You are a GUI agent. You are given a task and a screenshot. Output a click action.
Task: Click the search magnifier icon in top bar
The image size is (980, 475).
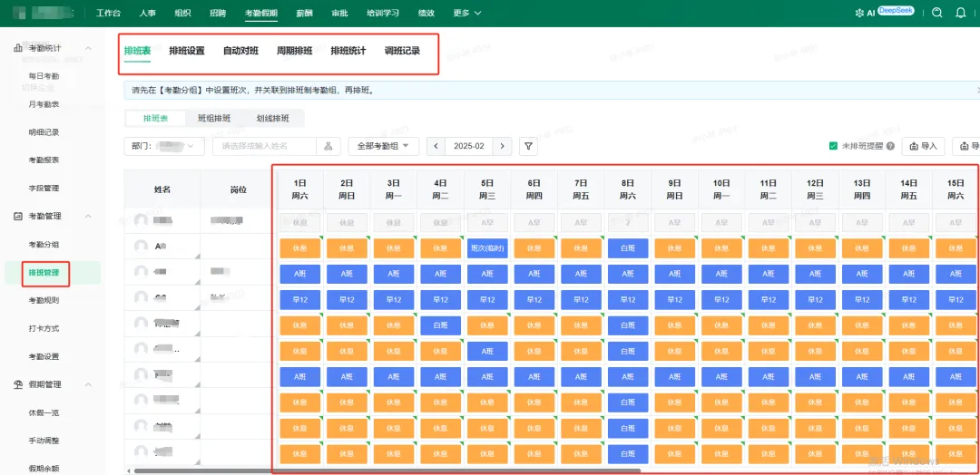coord(937,13)
